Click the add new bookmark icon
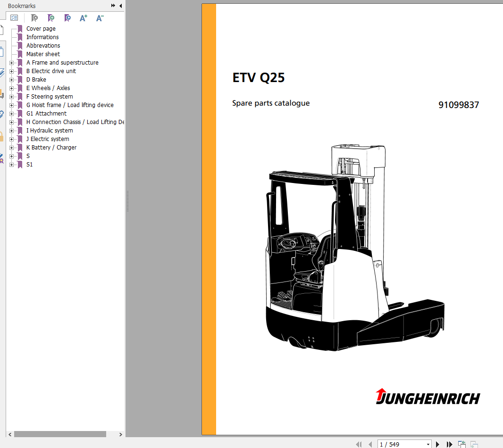503x448 pixels. [x=50, y=18]
